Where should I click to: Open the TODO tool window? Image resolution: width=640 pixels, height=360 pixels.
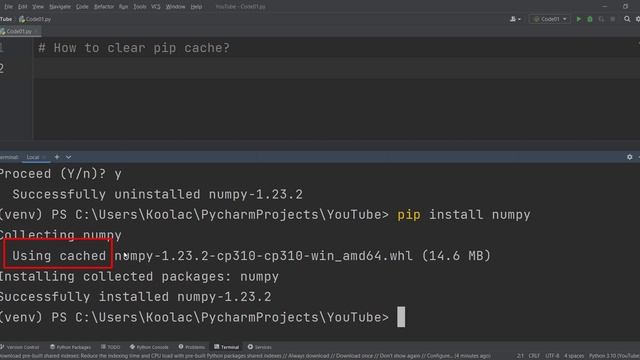111,347
